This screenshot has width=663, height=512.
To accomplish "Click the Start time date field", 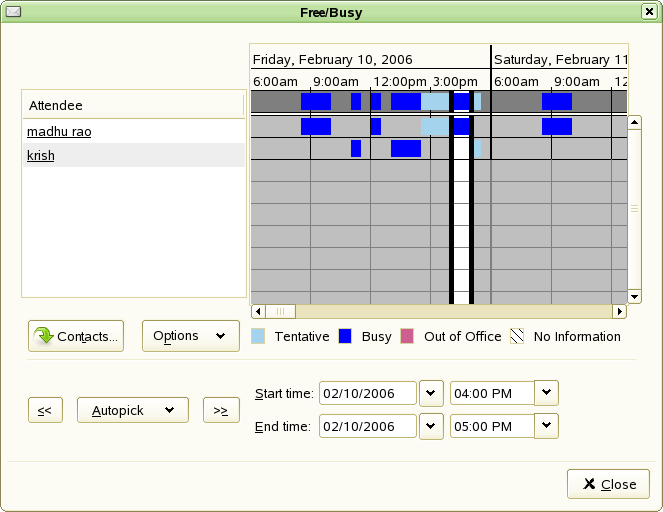I will [x=368, y=394].
